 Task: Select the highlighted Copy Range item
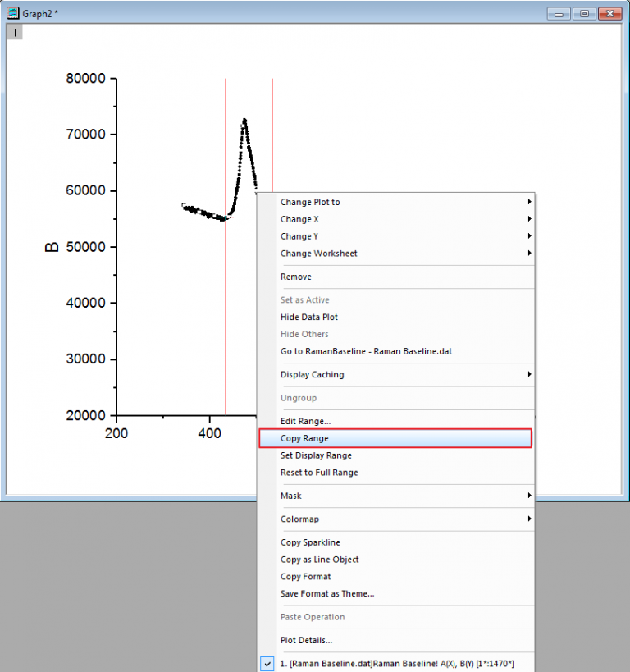[395, 438]
